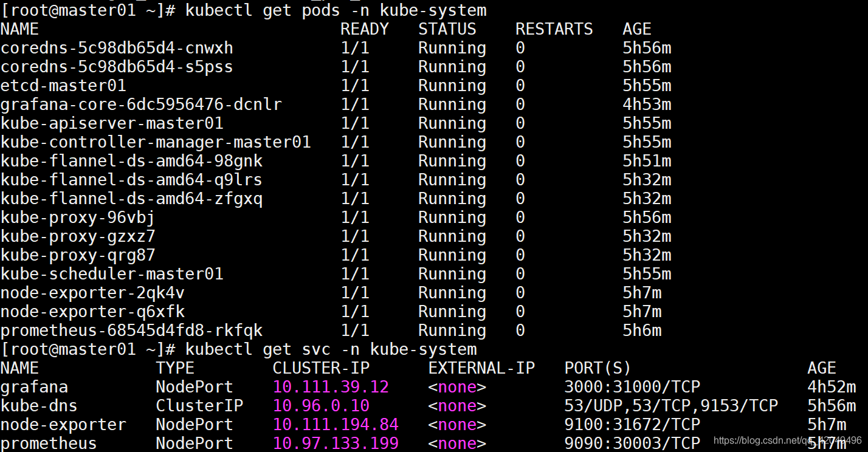Image resolution: width=868 pixels, height=452 pixels.
Task: Select kube-controller-manager-master01 pod name
Action: point(156,142)
